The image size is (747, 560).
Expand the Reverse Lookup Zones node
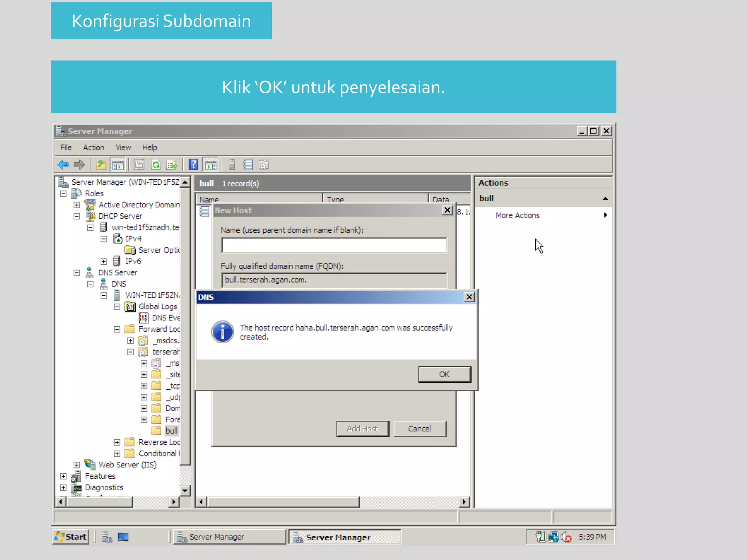(117, 442)
